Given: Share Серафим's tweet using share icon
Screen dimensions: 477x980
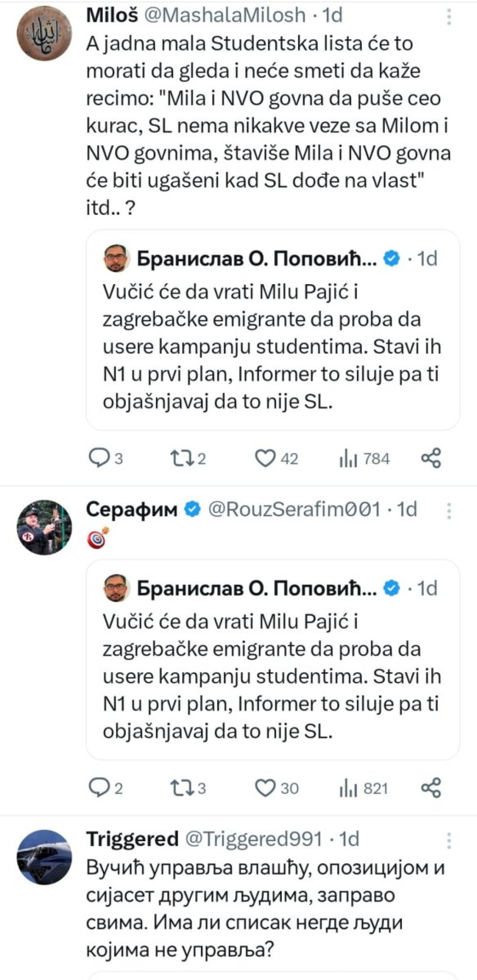Looking at the screenshot, I should coord(431,788).
